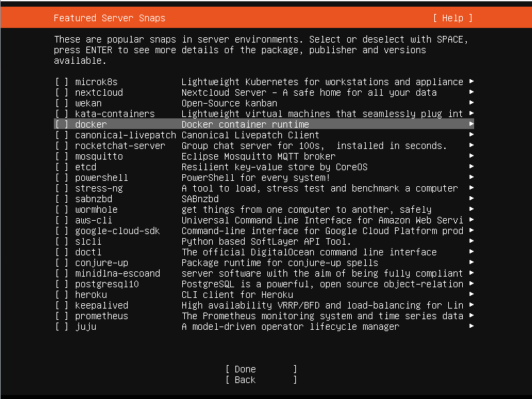Viewport: 532px width, 399px height.
Task: Click the aws-cli snap name
Action: tap(94, 220)
